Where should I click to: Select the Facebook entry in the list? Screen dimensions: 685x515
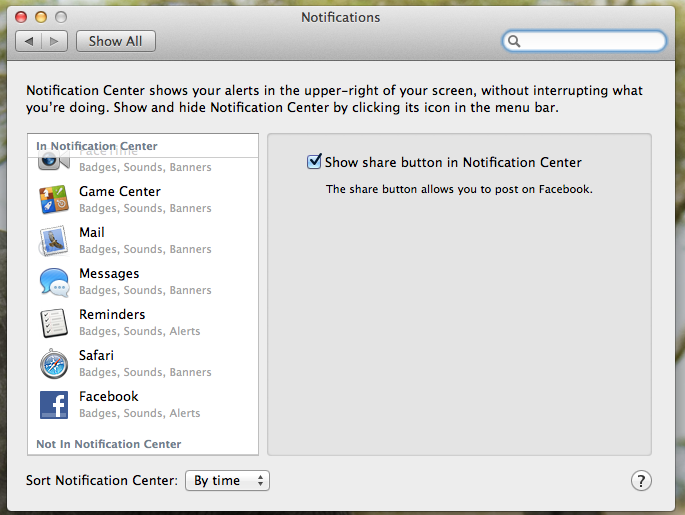click(143, 405)
